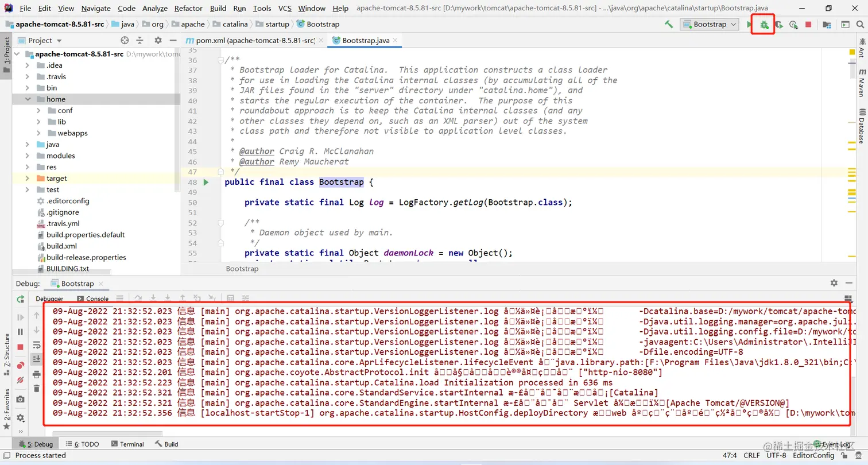Rerun Bootstrap in the Debug panel
868x465 pixels.
pos(21,299)
